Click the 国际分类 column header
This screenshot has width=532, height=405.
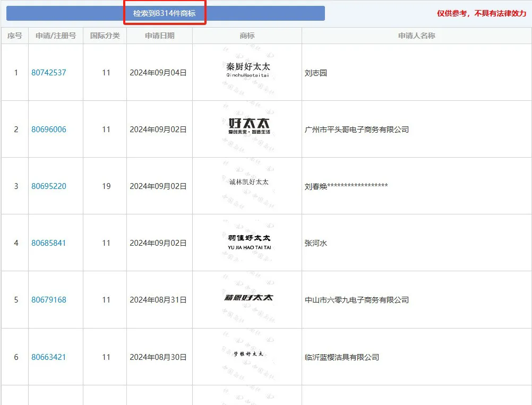105,36
